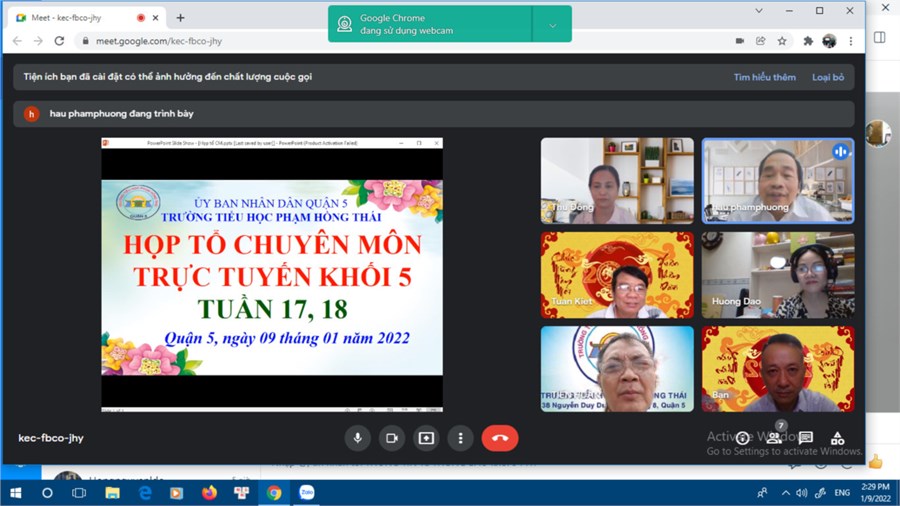
Task: Show the participants list panel
Action: tap(774, 438)
